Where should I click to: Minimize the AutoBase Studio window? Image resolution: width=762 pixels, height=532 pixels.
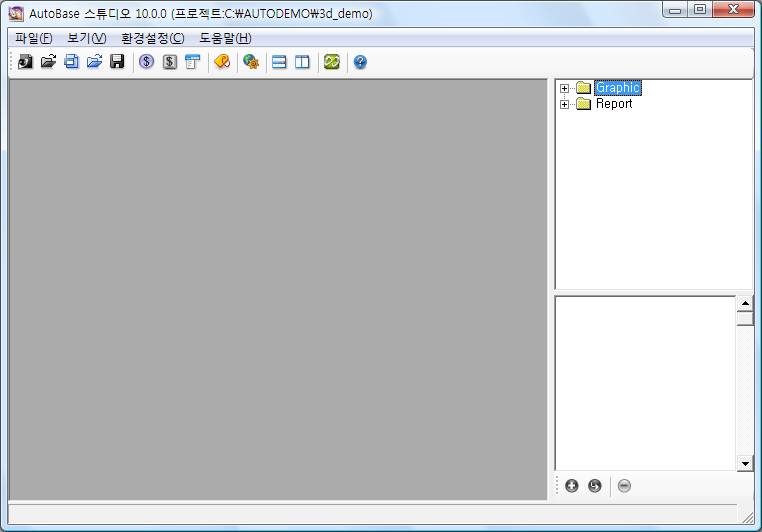point(675,10)
